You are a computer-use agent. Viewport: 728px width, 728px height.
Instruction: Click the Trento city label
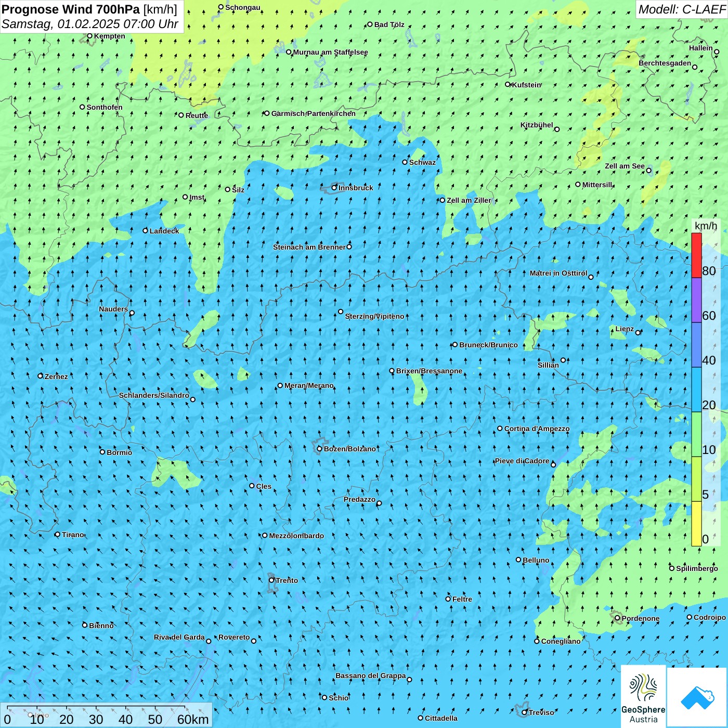point(287,580)
